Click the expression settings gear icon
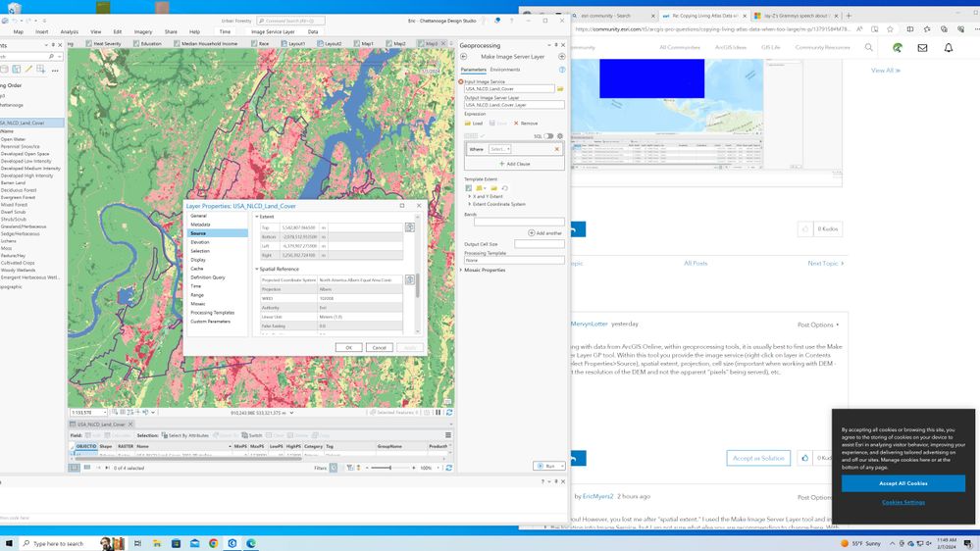The width and height of the screenshot is (980, 551). coord(559,136)
